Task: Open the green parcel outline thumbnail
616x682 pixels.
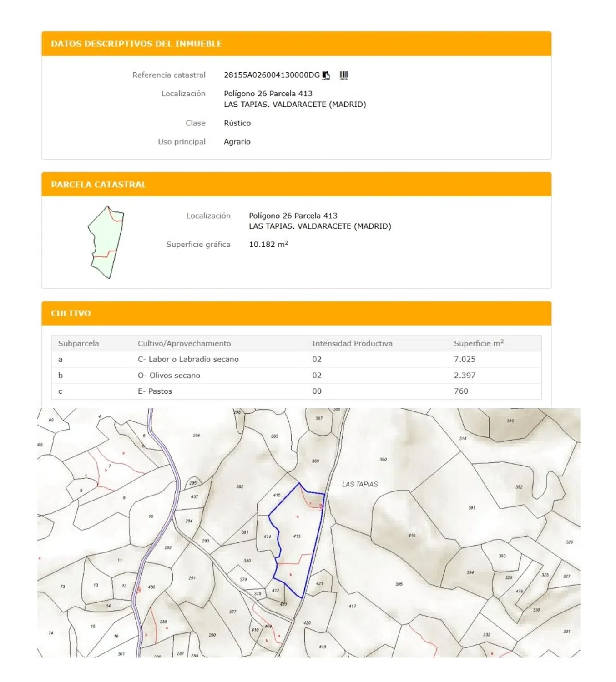Action: (106, 242)
